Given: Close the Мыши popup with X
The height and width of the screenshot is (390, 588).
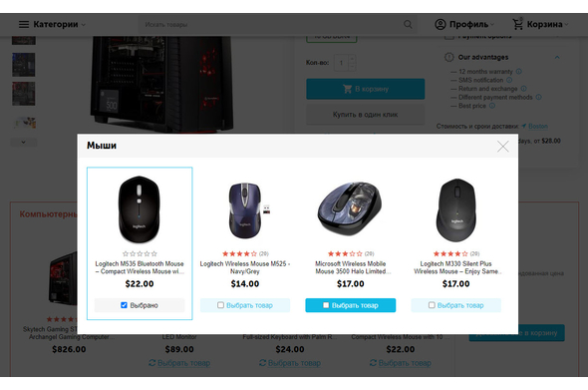Looking at the screenshot, I should coord(503,146).
